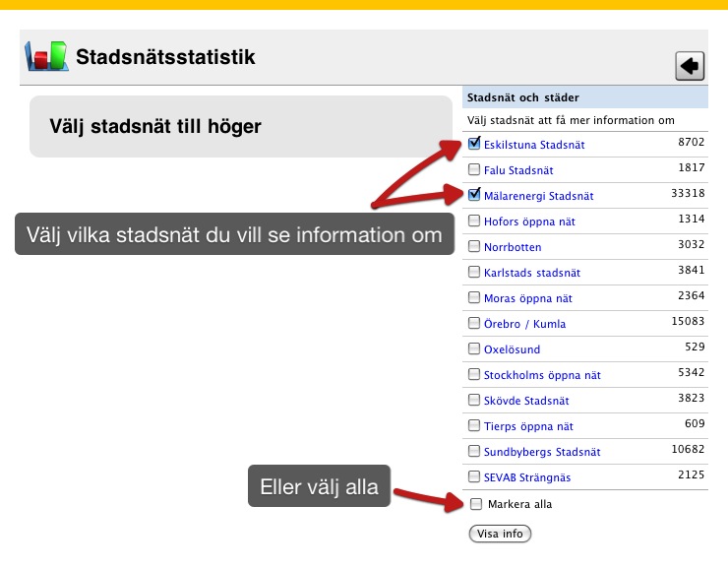
Task: Open the Sundbybergs Stadsnät link
Action: [x=542, y=452]
